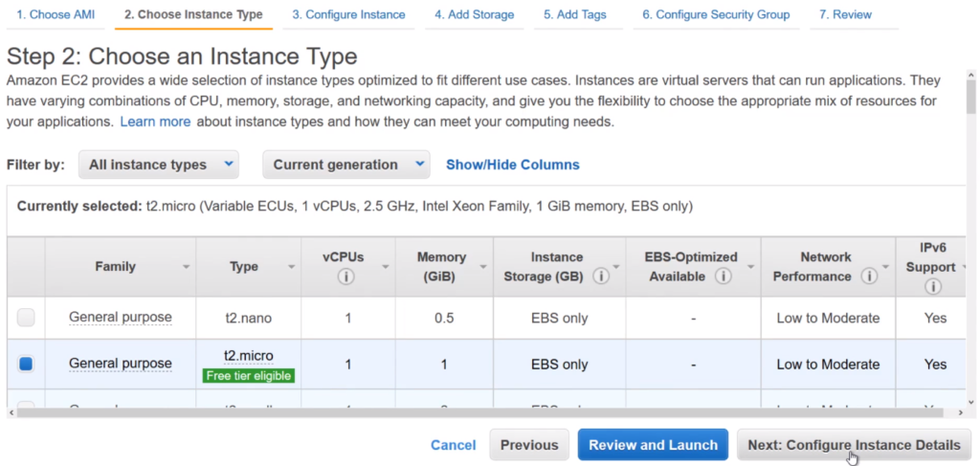
Task: Click the Show/Hide Columns link
Action: pos(512,165)
